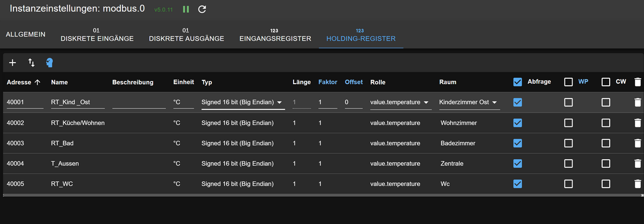Toggle the header Abfrage checkbox
Screen dimensions: 644x224
pyautogui.click(x=517, y=82)
